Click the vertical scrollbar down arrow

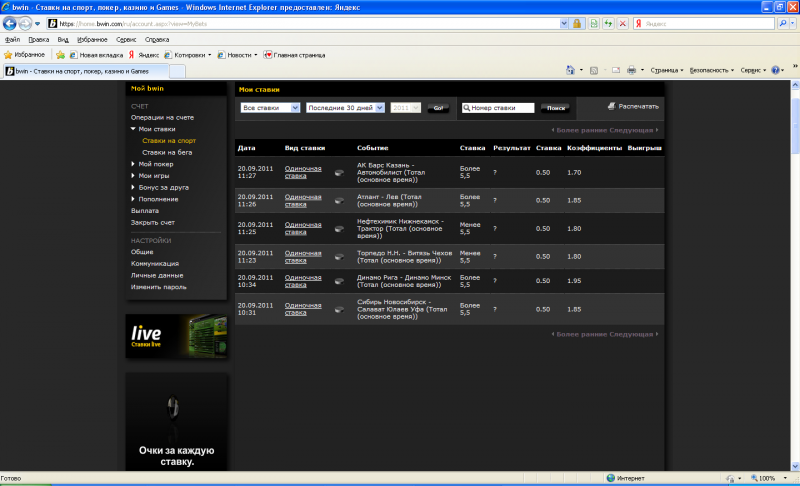pyautogui.click(x=795, y=466)
